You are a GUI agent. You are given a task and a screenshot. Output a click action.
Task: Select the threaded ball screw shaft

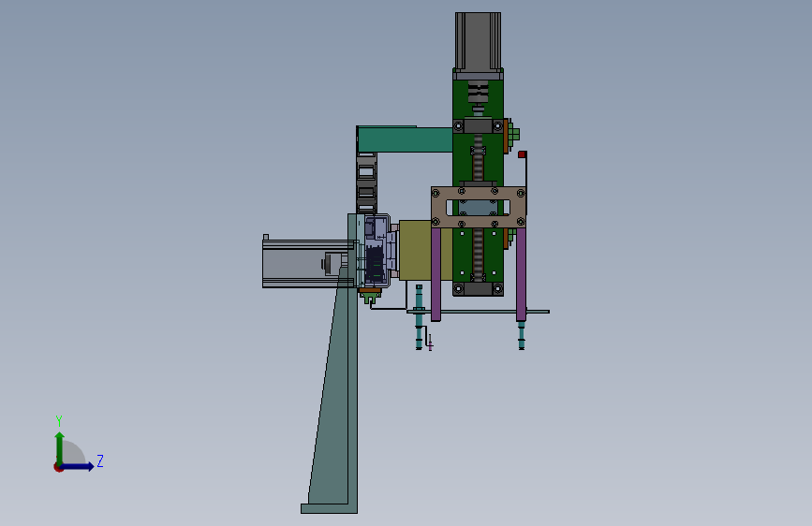coord(478,254)
